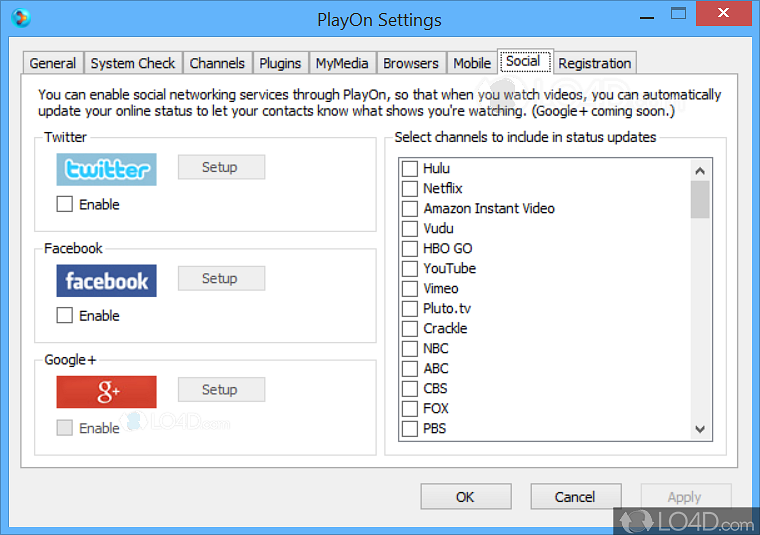Viewport: 760px width, 535px height.
Task: Enable Twitter status updates checkbox
Action: tap(64, 204)
